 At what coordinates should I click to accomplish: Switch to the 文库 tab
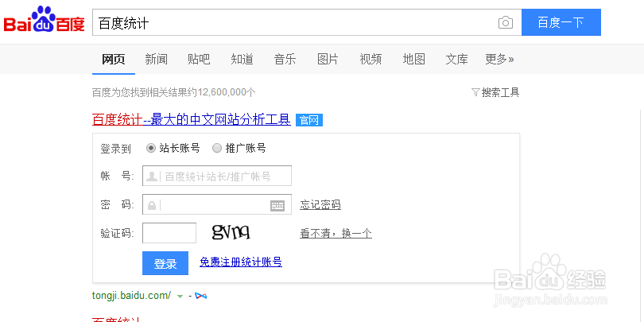tap(456, 59)
